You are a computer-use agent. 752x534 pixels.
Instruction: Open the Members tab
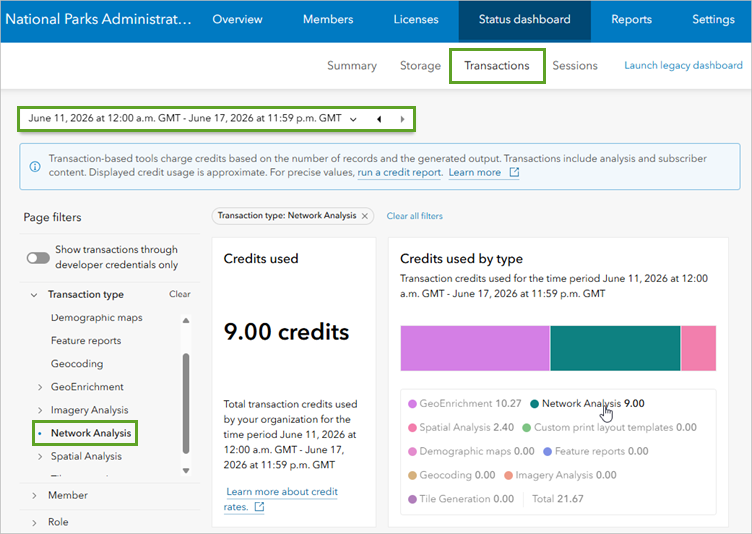tap(328, 19)
